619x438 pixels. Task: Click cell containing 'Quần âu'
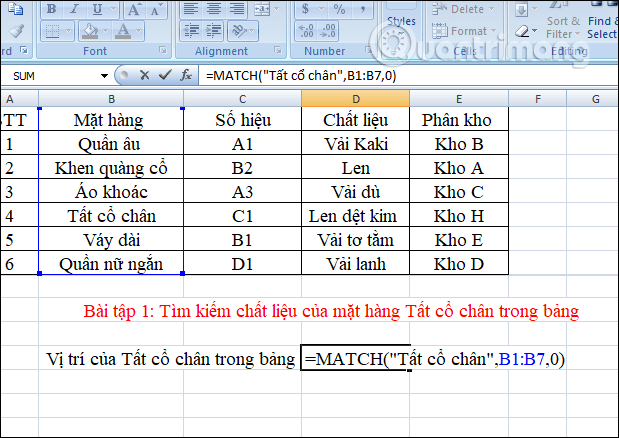click(x=111, y=144)
